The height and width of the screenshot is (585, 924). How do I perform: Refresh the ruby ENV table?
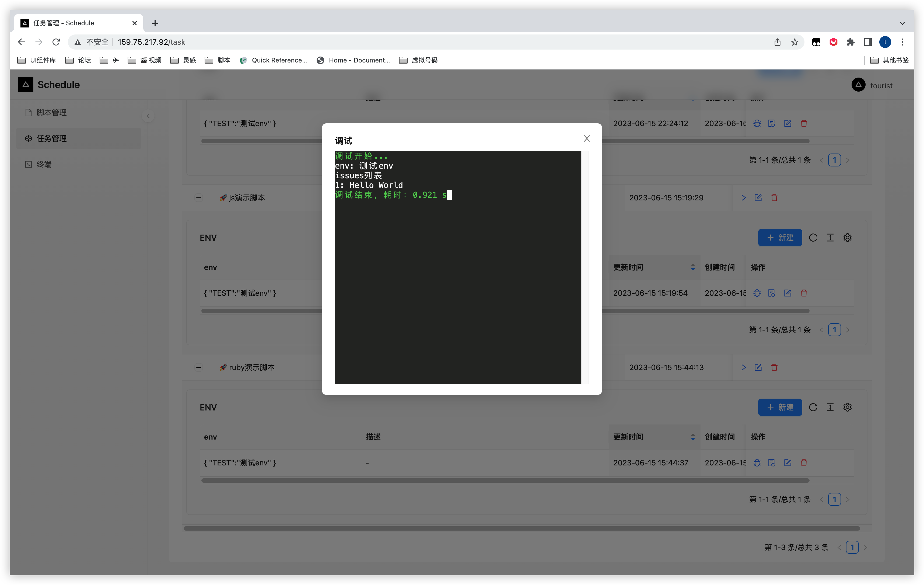pyautogui.click(x=813, y=407)
